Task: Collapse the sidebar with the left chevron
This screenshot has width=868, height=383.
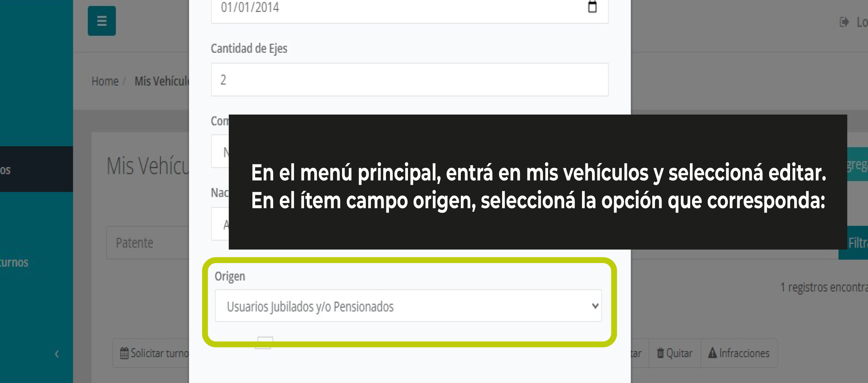Action: coord(57,354)
